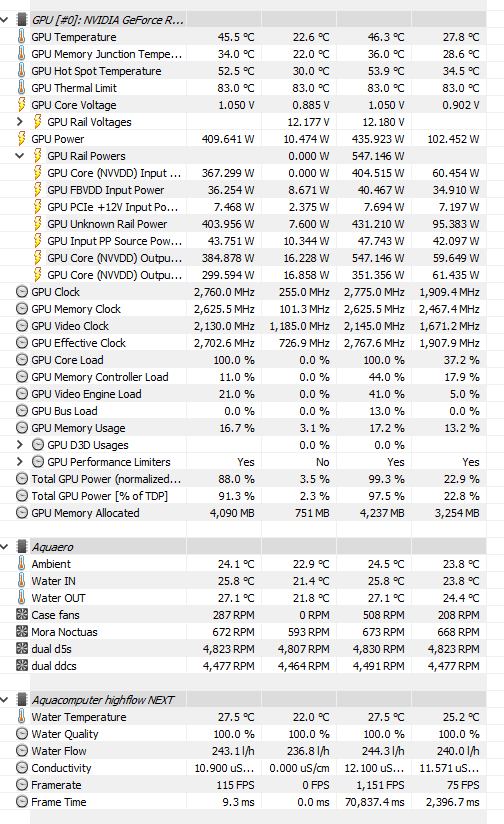Collapse the GPU Rail Powers group
The height and width of the screenshot is (824, 504).
coord(20,156)
